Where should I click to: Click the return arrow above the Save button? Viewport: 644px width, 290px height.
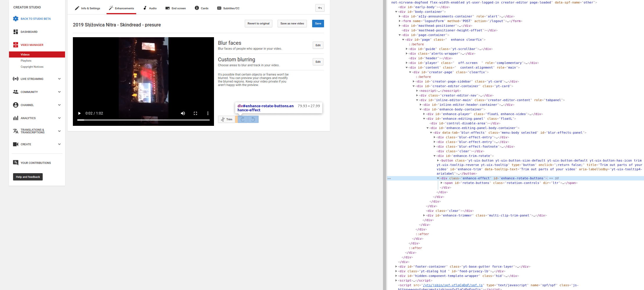320,8
